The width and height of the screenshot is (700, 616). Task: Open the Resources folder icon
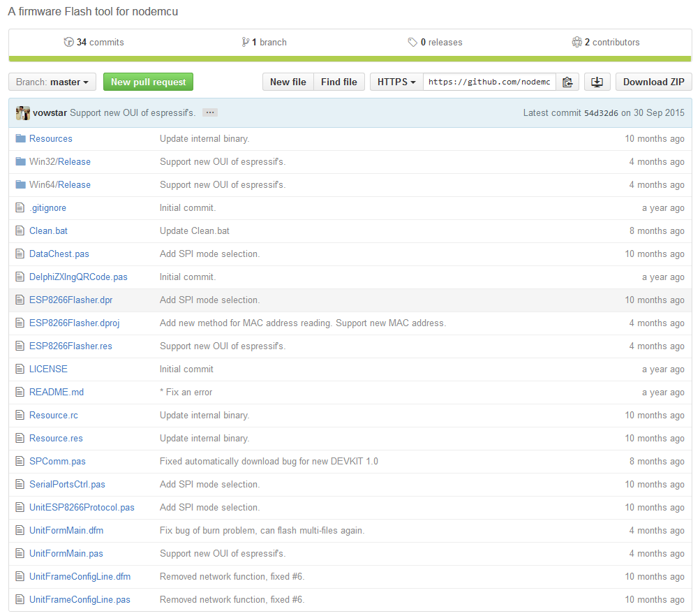20,138
